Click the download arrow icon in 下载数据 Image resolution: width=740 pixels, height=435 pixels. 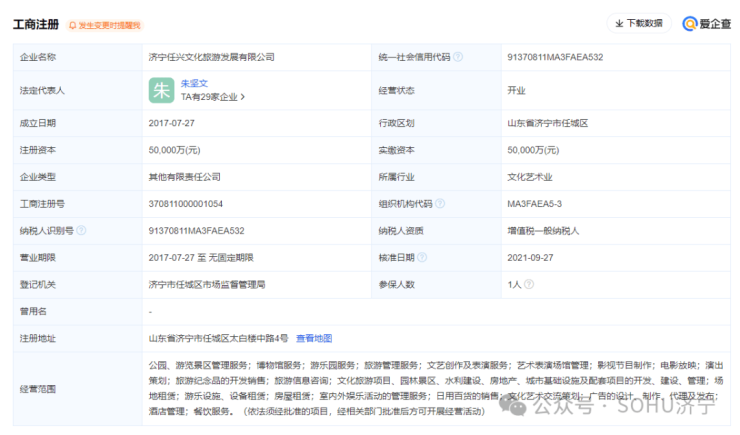619,23
